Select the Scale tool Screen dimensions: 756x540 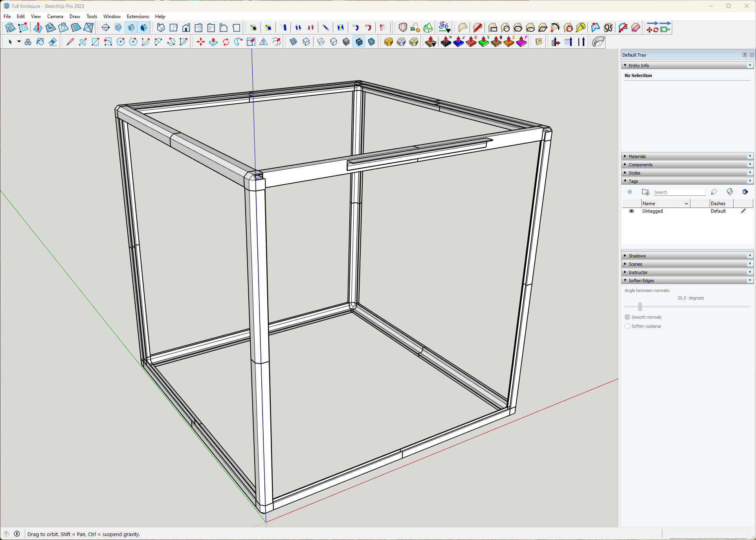click(251, 42)
